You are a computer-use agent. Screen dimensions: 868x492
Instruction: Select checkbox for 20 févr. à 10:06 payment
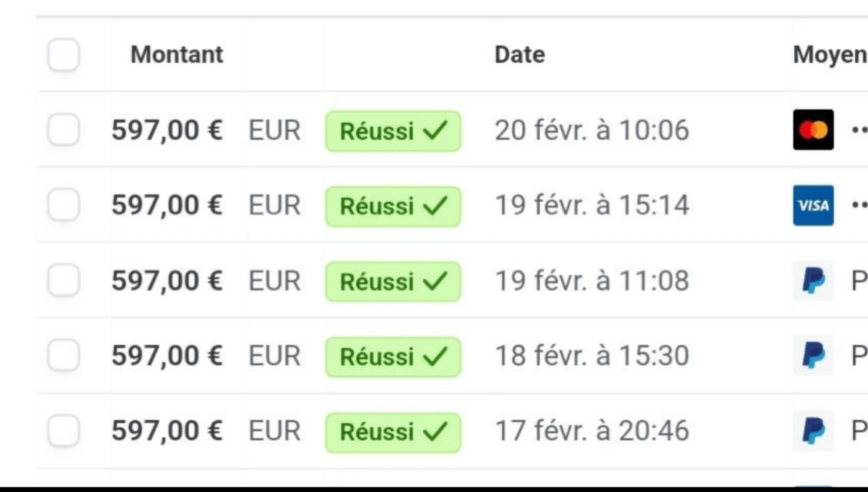click(63, 130)
